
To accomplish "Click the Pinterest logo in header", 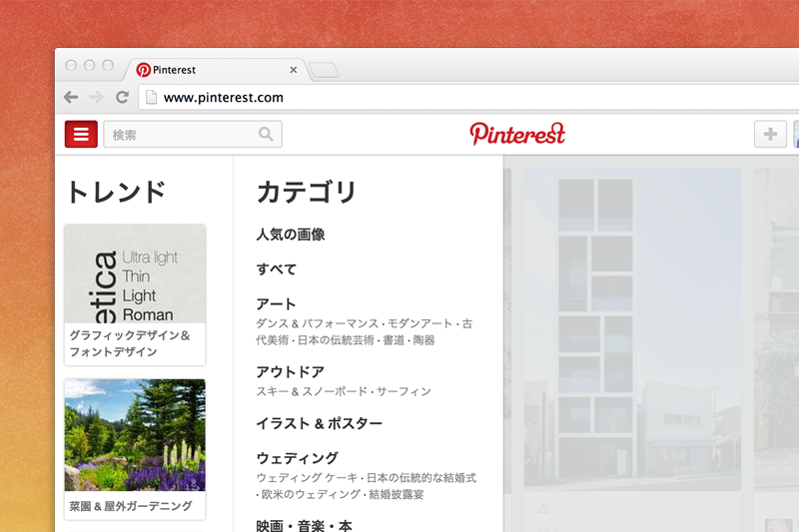I will (517, 134).
